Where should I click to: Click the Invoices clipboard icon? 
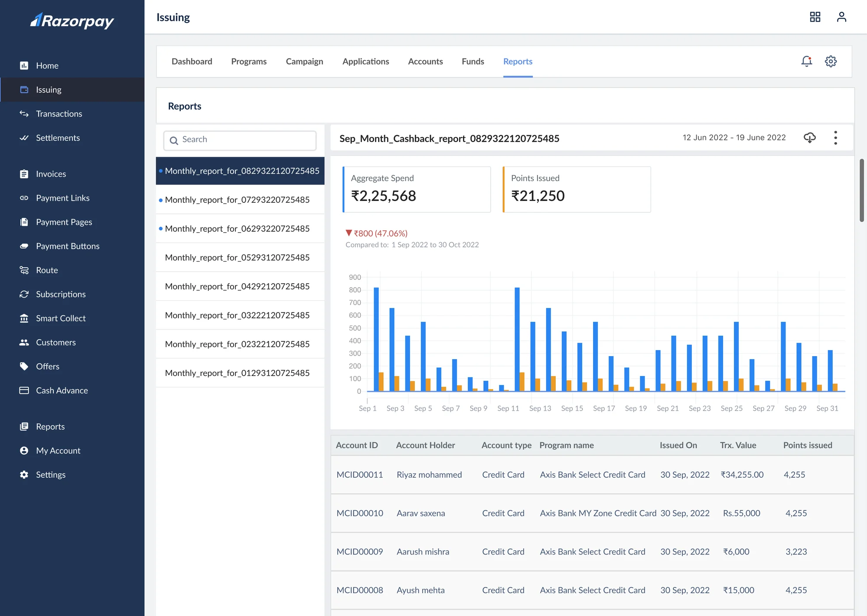pos(24,174)
